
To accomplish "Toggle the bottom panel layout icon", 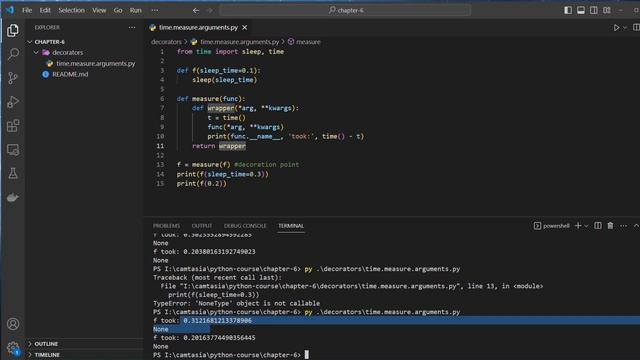I will 581,10.
